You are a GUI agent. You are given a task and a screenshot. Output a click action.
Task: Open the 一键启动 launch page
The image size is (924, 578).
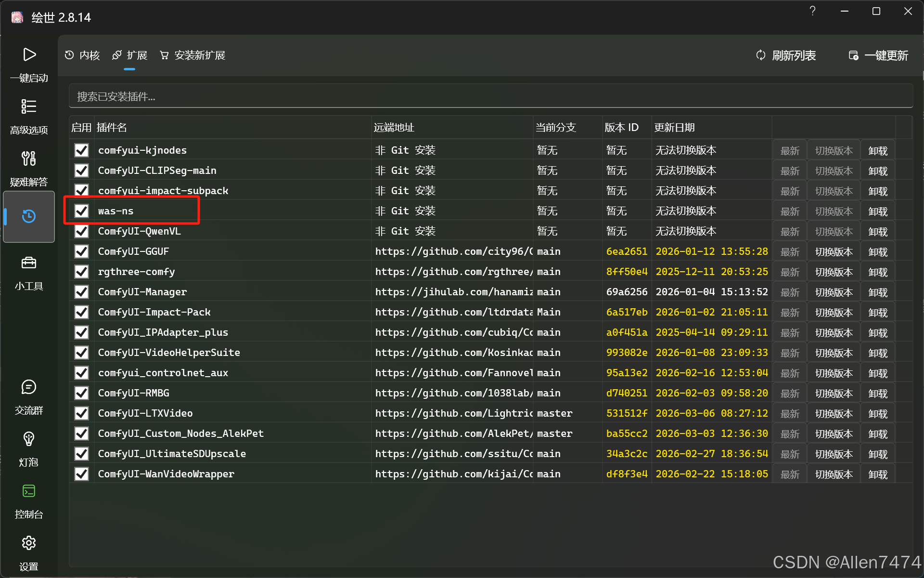click(x=29, y=65)
